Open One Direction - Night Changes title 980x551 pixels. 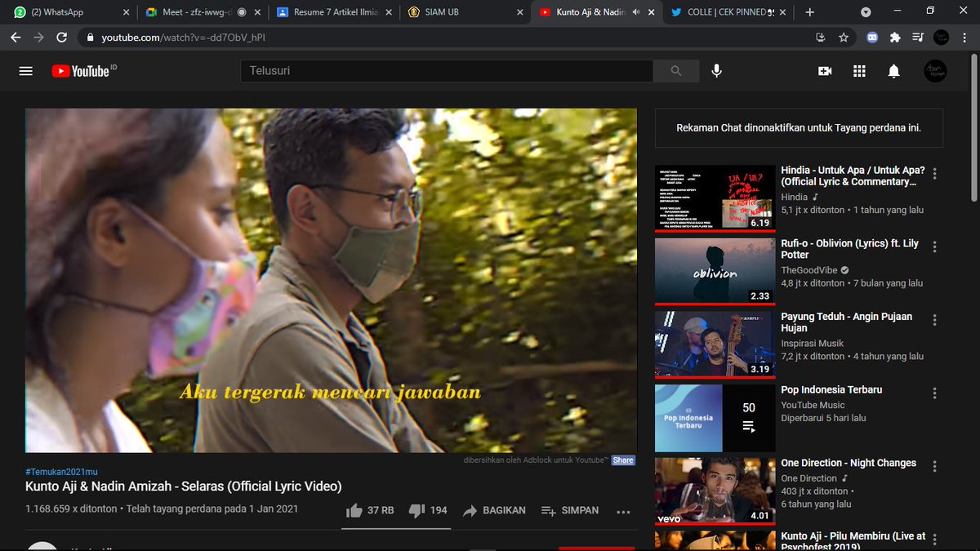[x=849, y=463]
